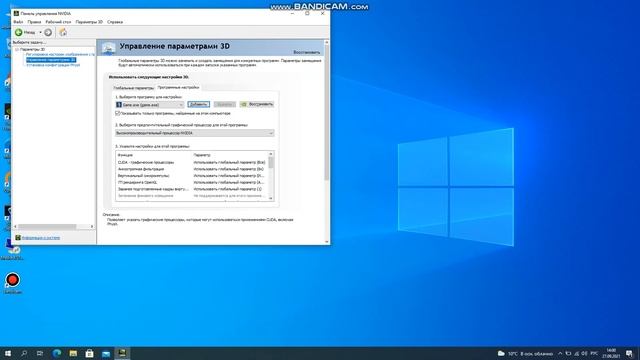Click the Восстановить link in the header

(307, 52)
